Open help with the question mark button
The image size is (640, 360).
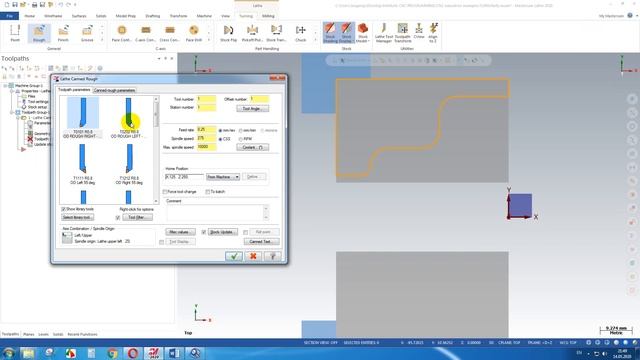[x=273, y=256]
